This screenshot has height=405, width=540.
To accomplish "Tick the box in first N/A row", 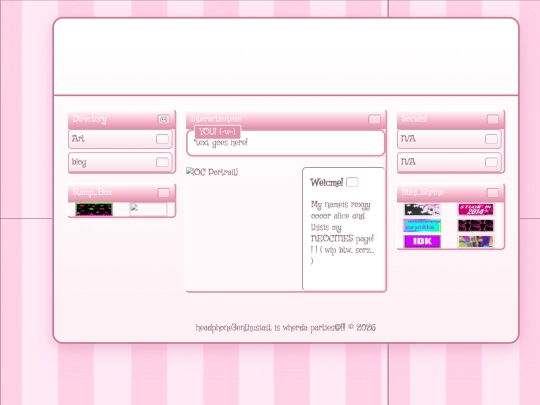I will pos(491,139).
